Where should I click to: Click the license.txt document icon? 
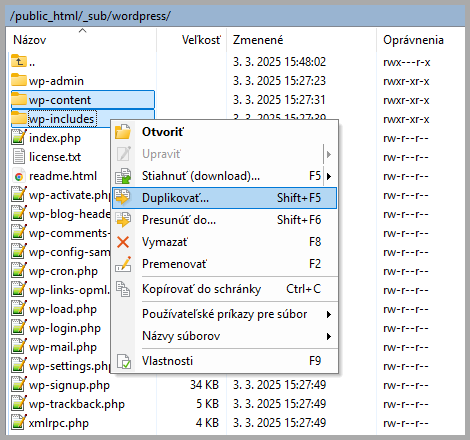pos(19,156)
